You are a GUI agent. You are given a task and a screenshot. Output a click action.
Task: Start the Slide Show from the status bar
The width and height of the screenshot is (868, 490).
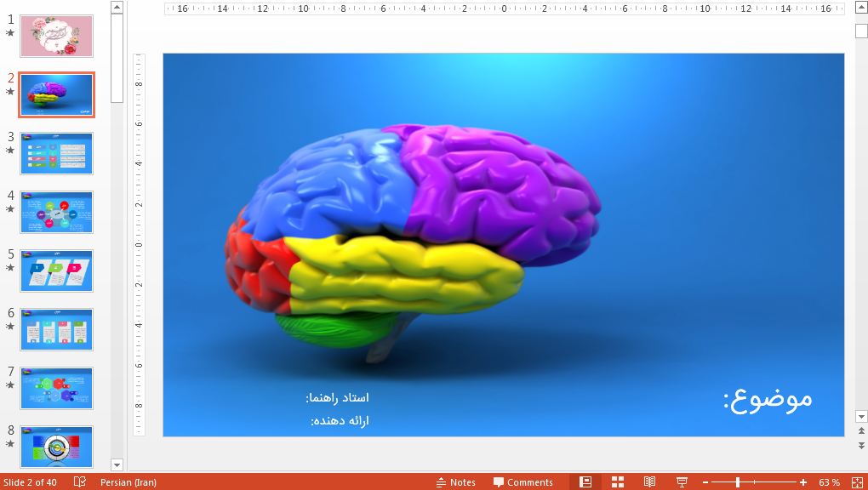pyautogui.click(x=682, y=482)
